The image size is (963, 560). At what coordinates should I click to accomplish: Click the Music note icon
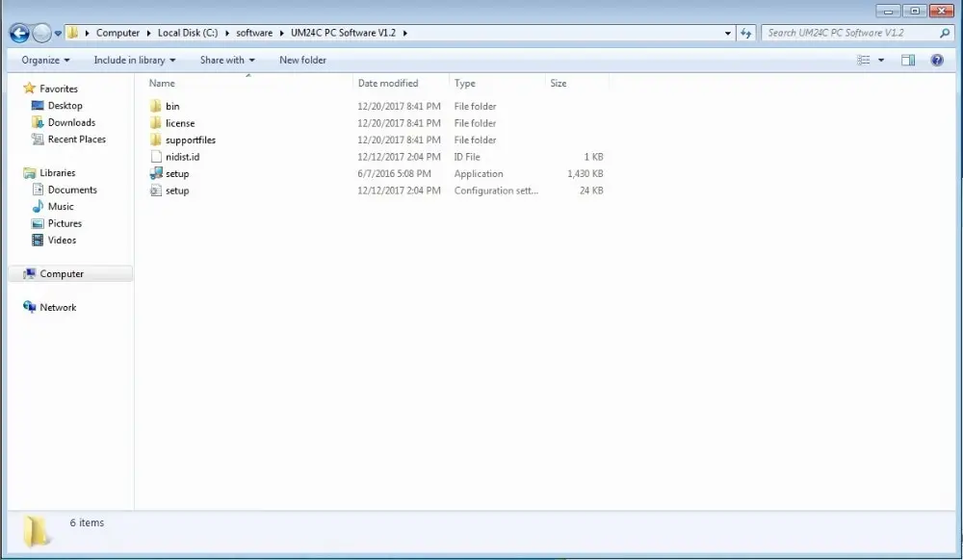[38, 207]
